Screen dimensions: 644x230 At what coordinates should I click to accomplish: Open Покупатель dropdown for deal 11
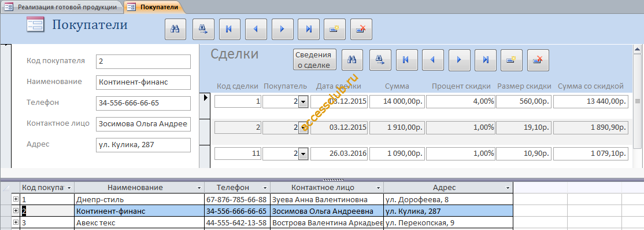coord(303,154)
